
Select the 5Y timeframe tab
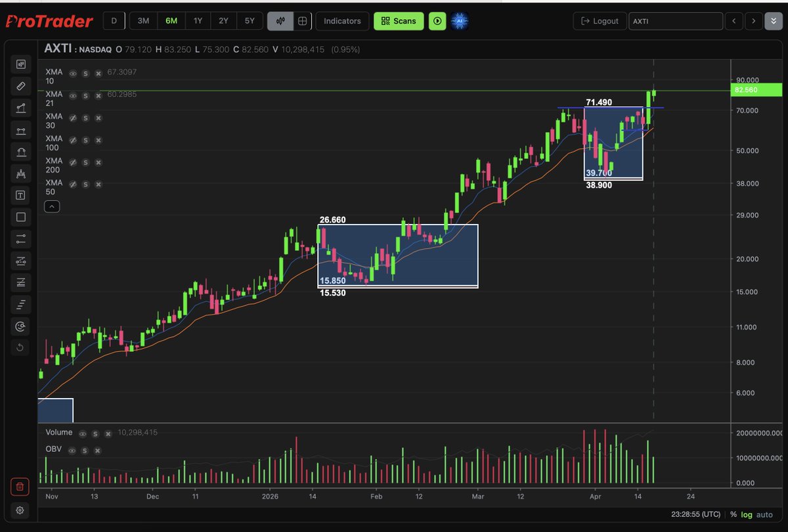250,20
